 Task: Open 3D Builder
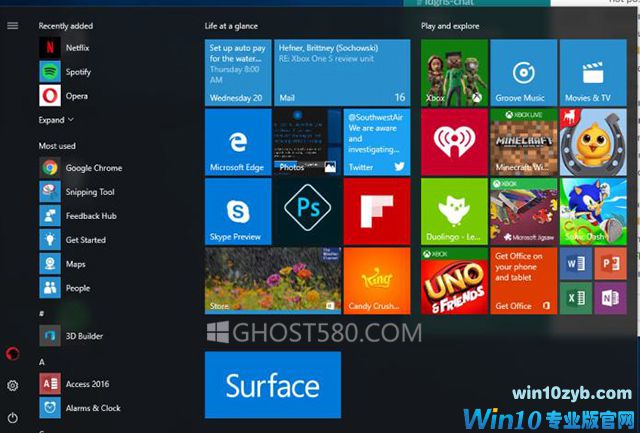coord(50,336)
